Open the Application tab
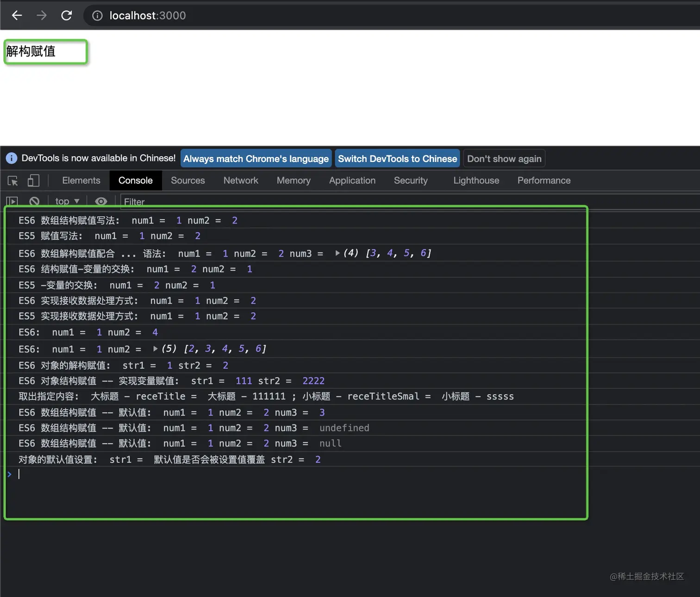Image resolution: width=700 pixels, height=597 pixels. 352,180
